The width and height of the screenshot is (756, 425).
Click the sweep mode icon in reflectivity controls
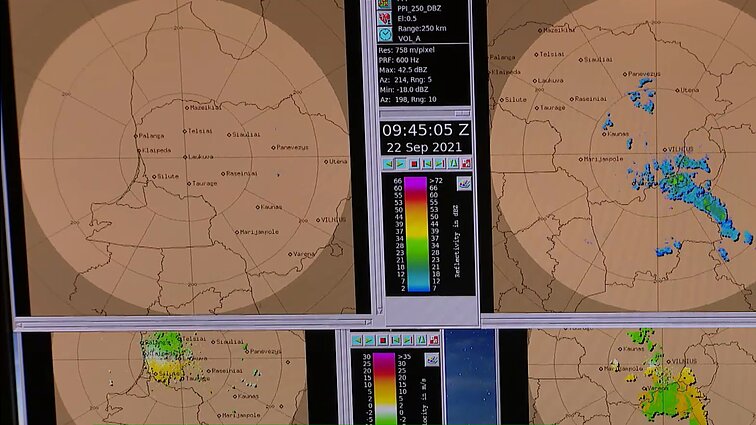453,164
